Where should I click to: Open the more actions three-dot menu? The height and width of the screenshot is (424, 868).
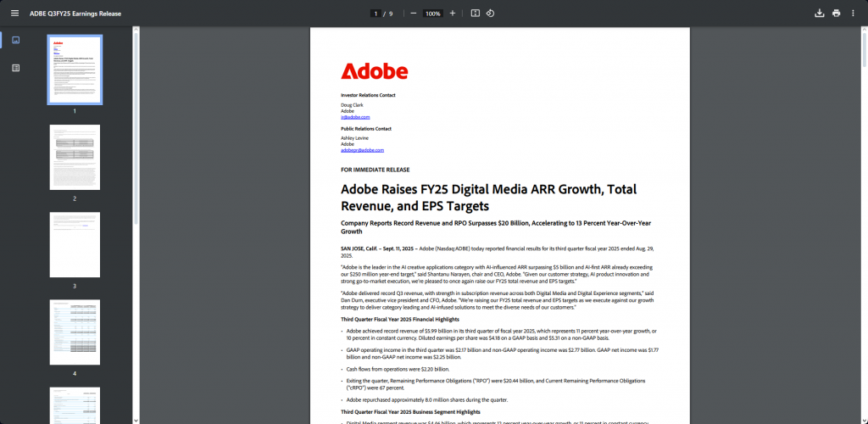click(853, 14)
